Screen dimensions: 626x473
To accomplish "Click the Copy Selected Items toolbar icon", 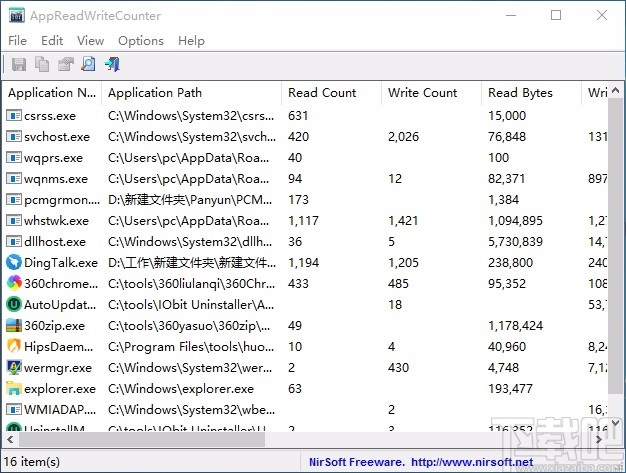I will click(42, 64).
